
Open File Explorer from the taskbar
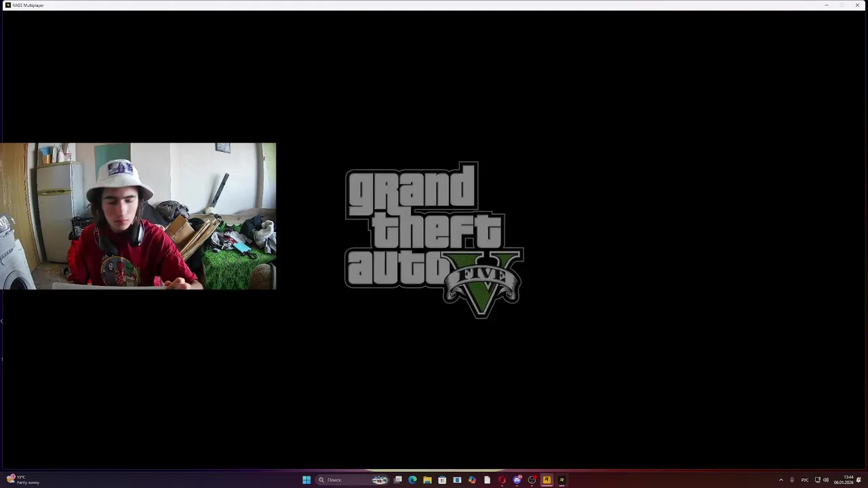(x=427, y=480)
